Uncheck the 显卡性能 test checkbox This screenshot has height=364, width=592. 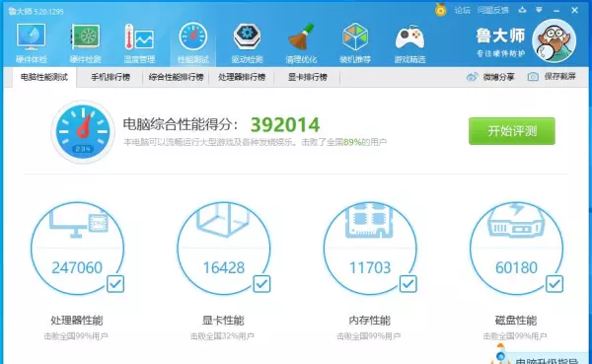(x=261, y=284)
